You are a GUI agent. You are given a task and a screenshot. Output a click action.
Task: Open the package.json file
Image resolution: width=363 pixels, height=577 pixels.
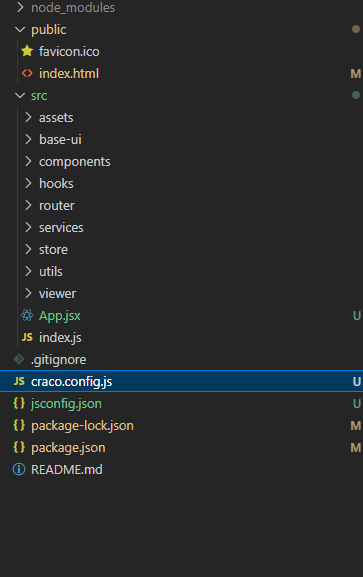tap(68, 448)
